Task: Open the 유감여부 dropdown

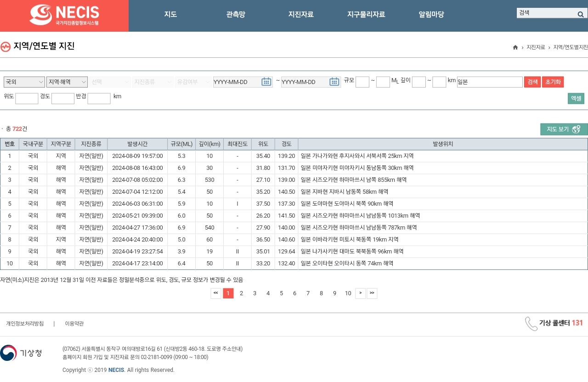Action: [192, 82]
